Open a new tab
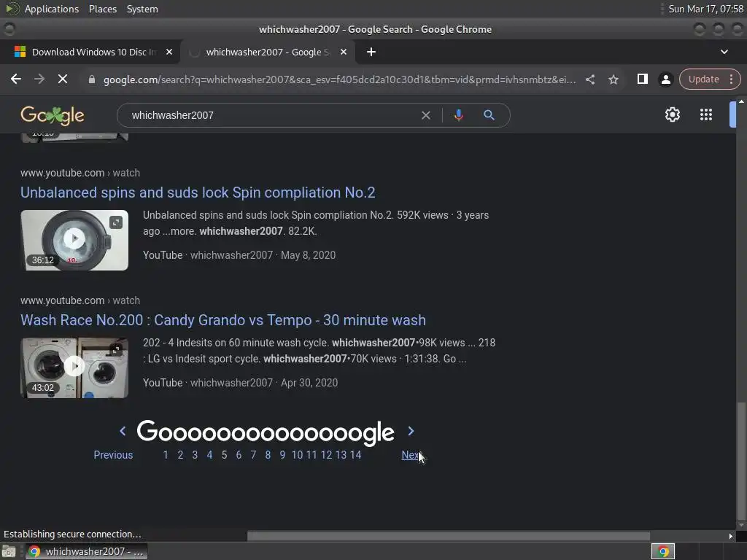This screenshot has height=560, width=747. [371, 52]
